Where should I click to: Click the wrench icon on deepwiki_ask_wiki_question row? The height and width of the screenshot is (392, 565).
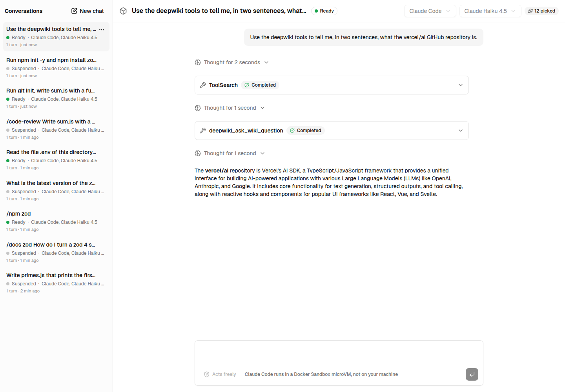pyautogui.click(x=203, y=131)
